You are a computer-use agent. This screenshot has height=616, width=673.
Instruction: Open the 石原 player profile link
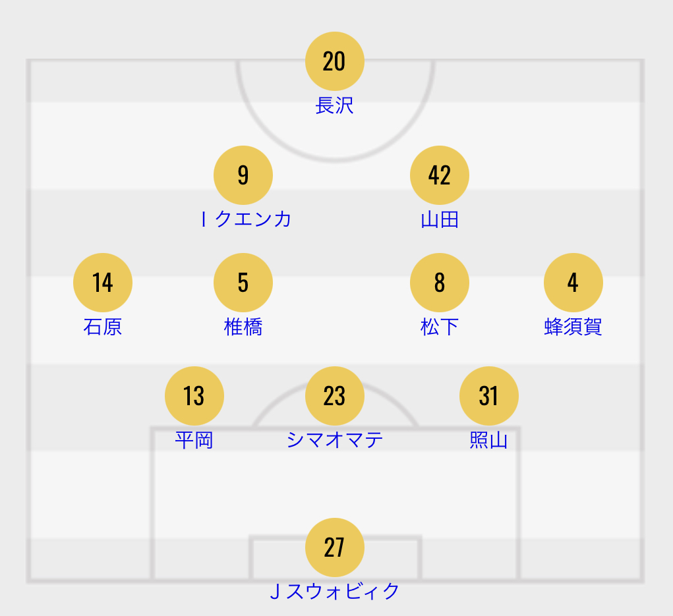[103, 327]
